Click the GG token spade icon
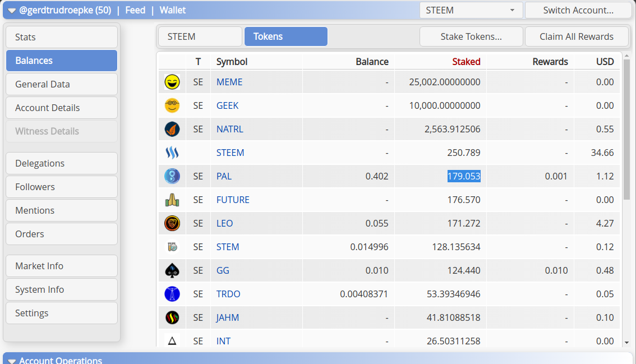636x364 pixels. pyautogui.click(x=172, y=270)
